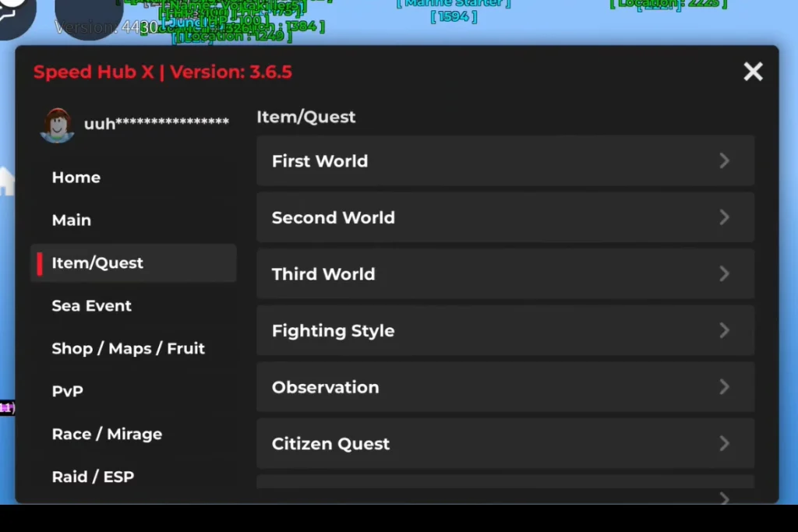Click the Third World chevron arrow
Screen dimensions: 798x532
pos(724,273)
